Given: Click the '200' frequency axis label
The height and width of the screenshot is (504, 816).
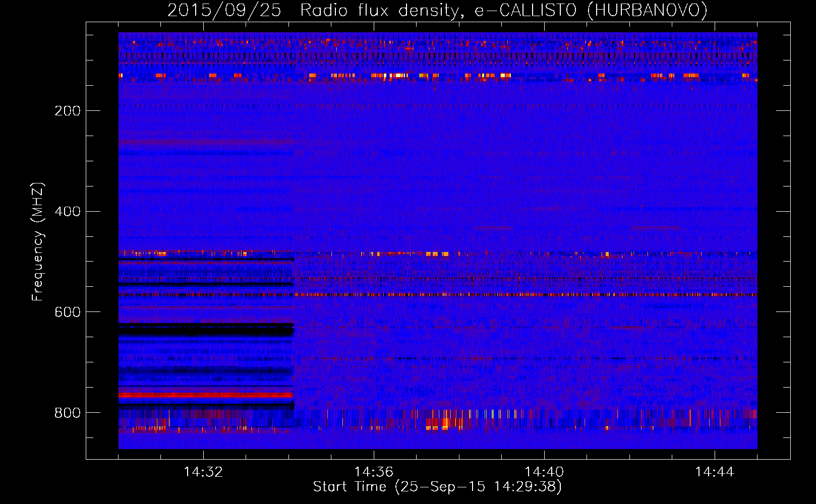Looking at the screenshot, I should point(68,111).
